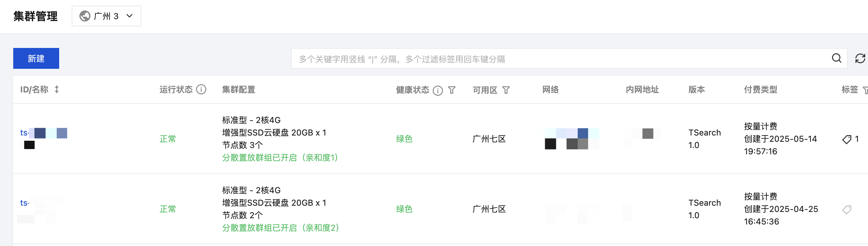Viewport: 868px width, 246px height.
Task: Focus the keyword search input field
Action: [x=560, y=59]
